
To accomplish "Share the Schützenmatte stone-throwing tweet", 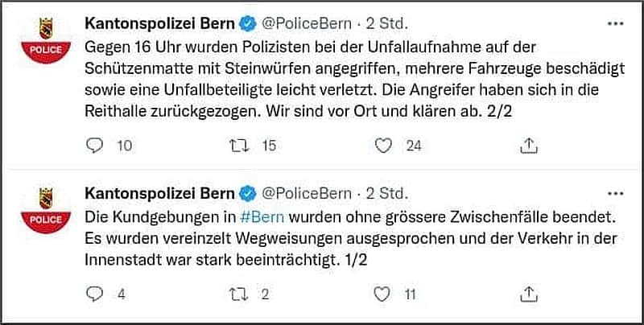I will 529,146.
